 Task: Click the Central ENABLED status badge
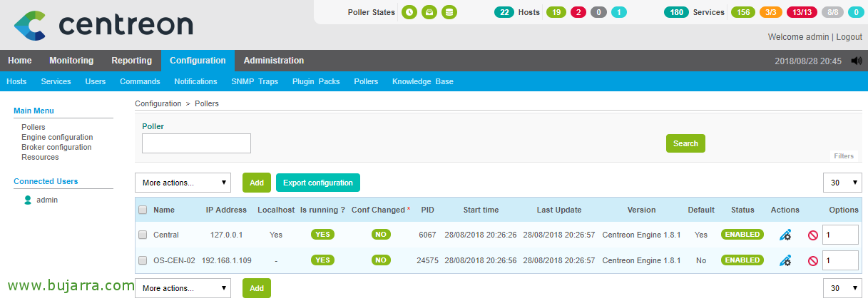click(742, 234)
